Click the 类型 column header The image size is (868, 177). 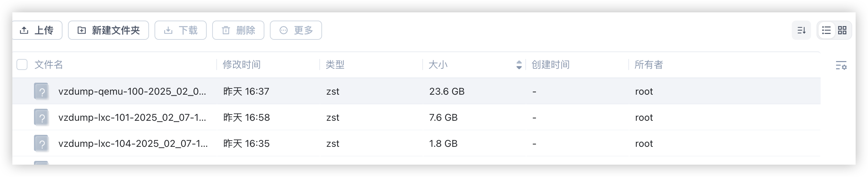pos(335,64)
